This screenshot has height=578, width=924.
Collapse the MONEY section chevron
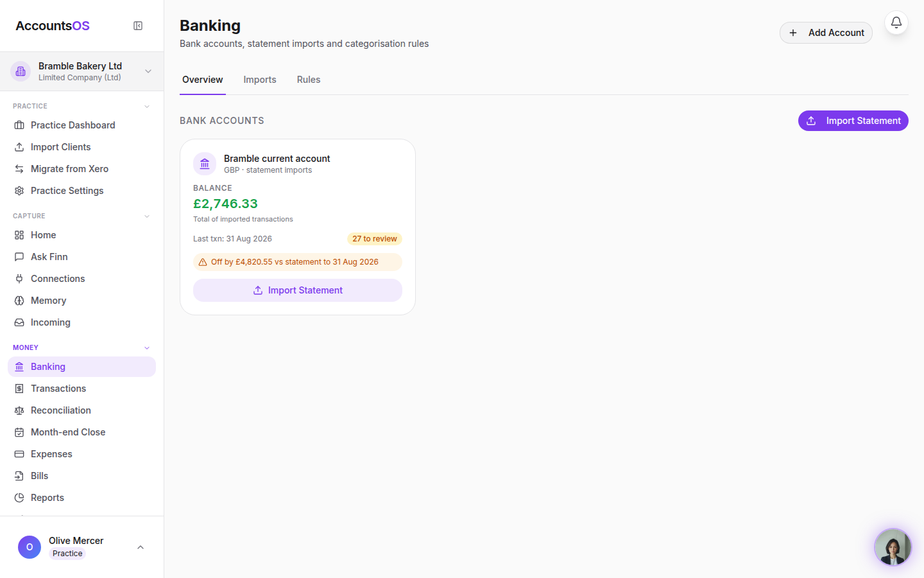(147, 347)
